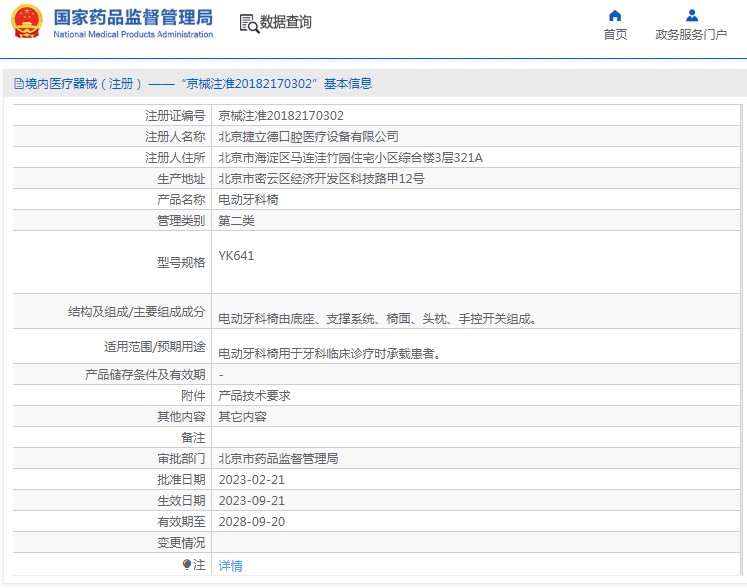Viewport: 747px width, 588px height.
Task: Click the 政务服务门户 user icon
Action: click(692, 16)
